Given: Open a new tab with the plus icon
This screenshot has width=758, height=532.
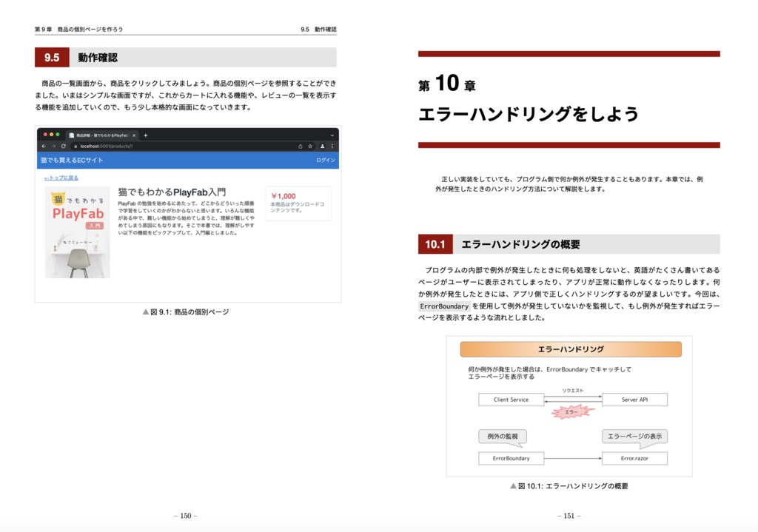Looking at the screenshot, I should coord(146,135).
